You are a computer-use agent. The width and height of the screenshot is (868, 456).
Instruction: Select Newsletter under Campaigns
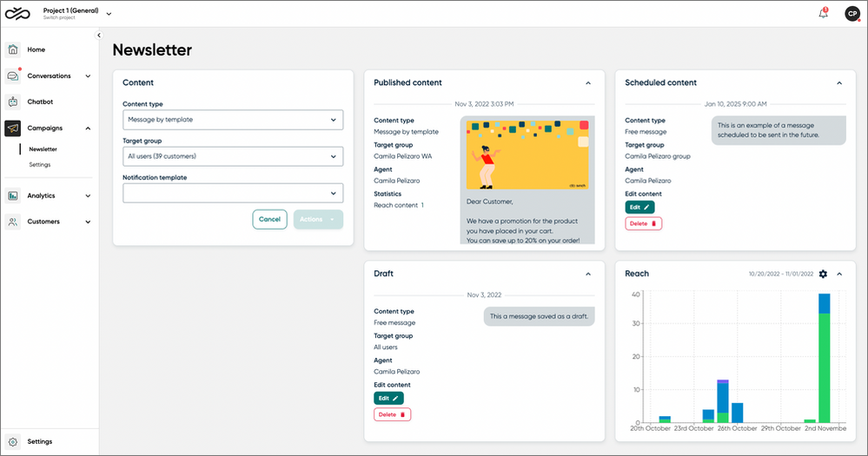click(43, 149)
